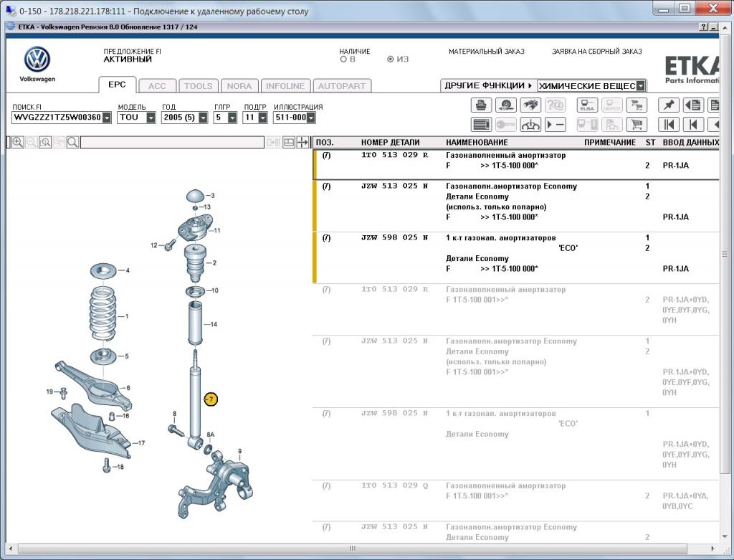The height and width of the screenshot is (560, 734).
Task: Open the ХИМИЧЕСКИЕ ВЕЩЕС dropdown
Action: (641, 86)
